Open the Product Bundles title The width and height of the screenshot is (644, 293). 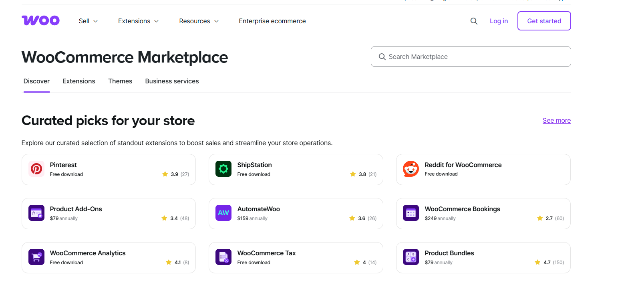click(x=449, y=253)
